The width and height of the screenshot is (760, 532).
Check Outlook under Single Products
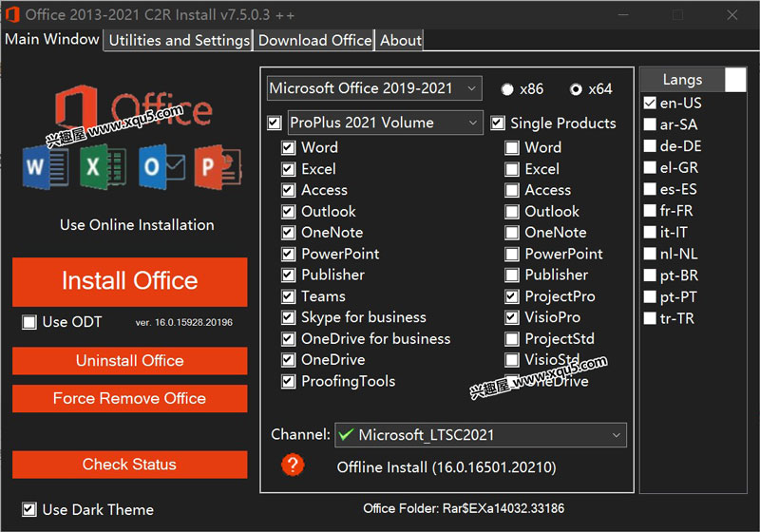(512, 211)
